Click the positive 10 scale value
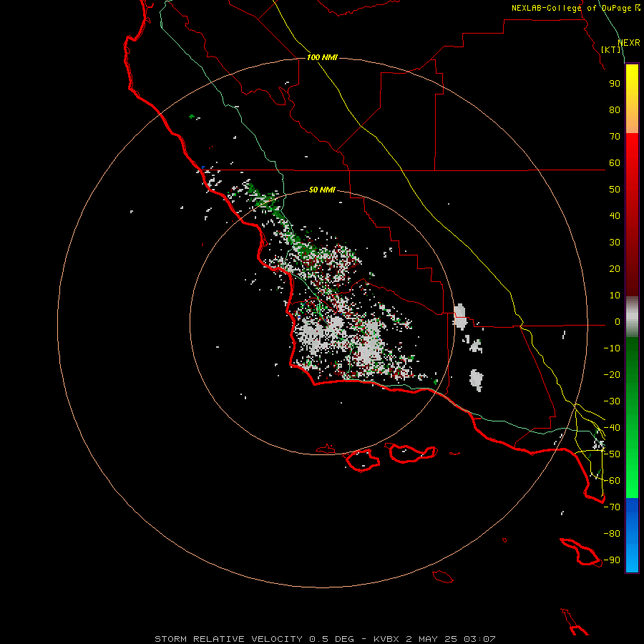 click(615, 296)
